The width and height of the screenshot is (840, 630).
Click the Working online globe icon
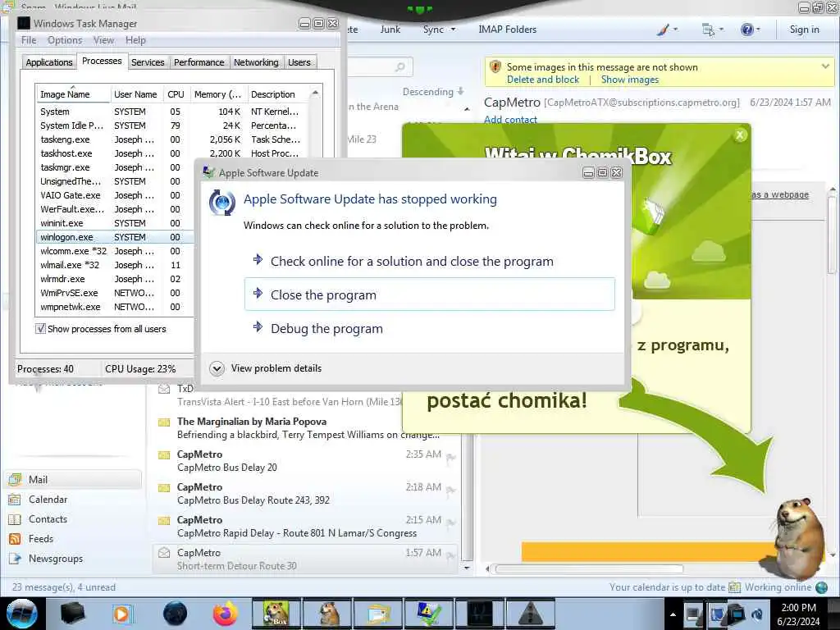point(821,587)
